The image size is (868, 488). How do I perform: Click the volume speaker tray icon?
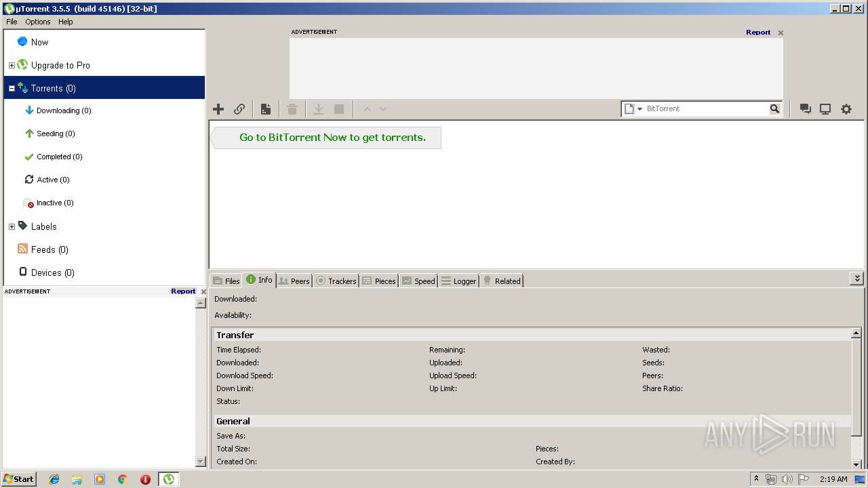787,479
